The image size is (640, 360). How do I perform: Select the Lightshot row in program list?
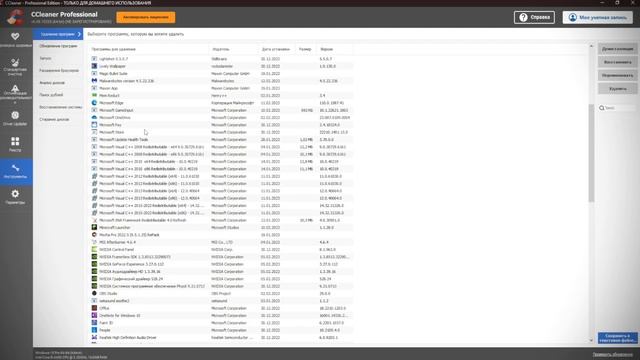pyautogui.click(x=221, y=59)
